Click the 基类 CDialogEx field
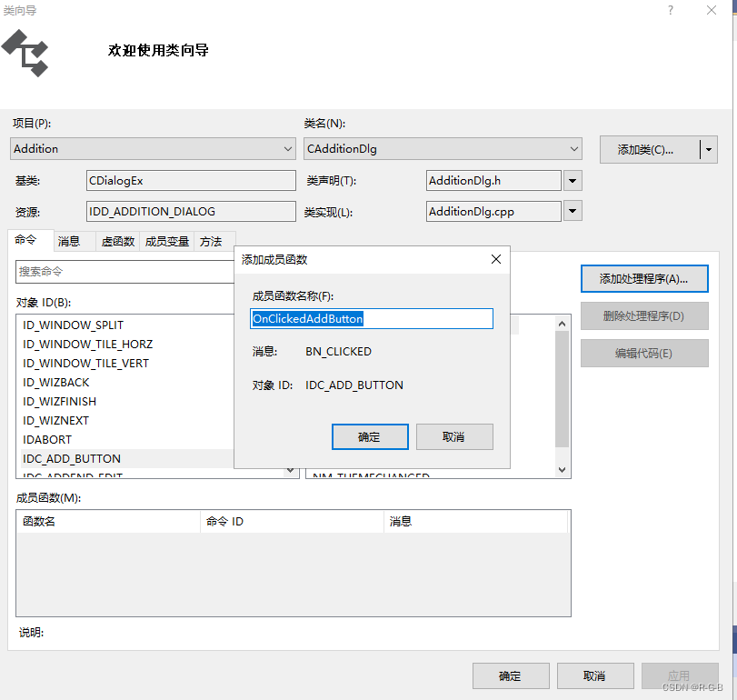This screenshot has height=700, width=737. [x=191, y=181]
